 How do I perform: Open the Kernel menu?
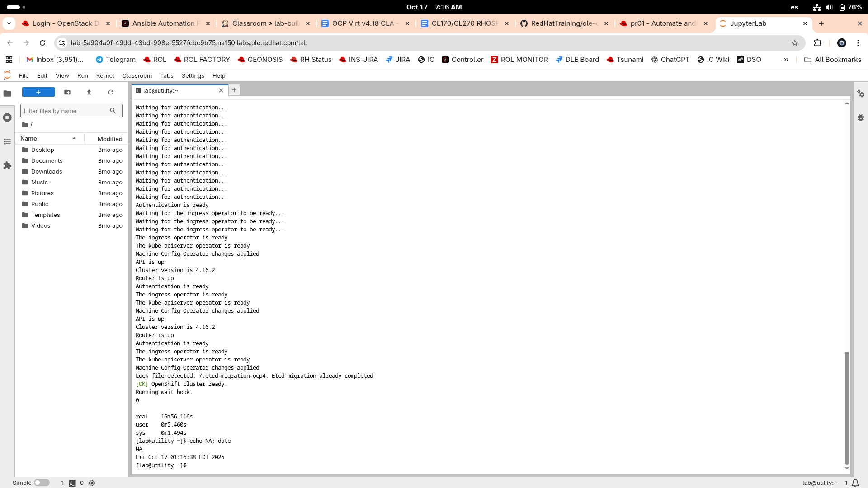pos(105,76)
